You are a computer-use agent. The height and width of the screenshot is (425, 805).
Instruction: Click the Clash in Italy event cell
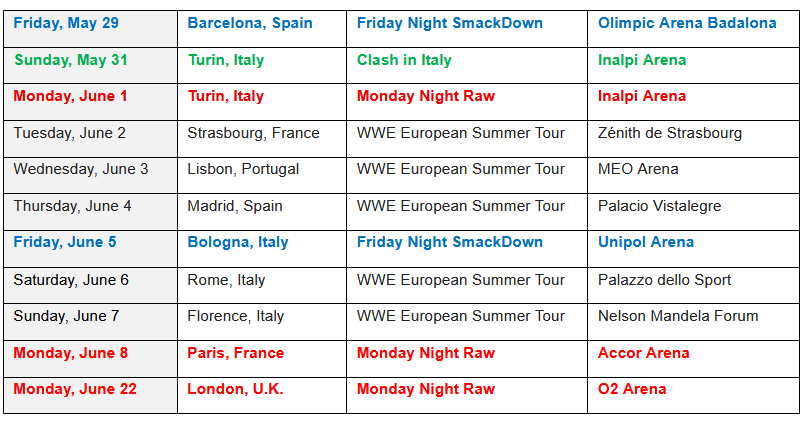[404, 60]
